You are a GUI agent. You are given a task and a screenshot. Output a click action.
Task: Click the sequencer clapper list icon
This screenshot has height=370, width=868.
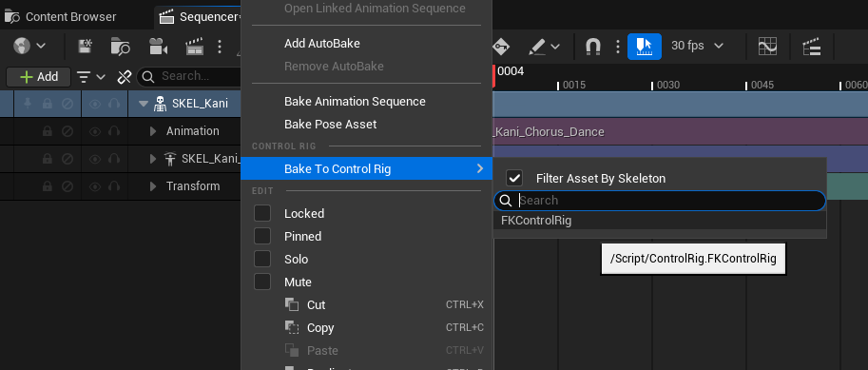(811, 46)
